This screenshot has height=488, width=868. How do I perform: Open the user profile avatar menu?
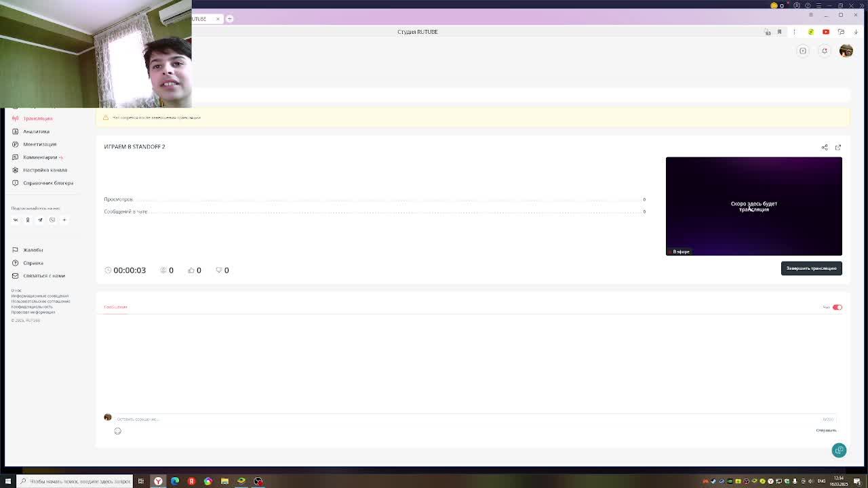click(846, 51)
